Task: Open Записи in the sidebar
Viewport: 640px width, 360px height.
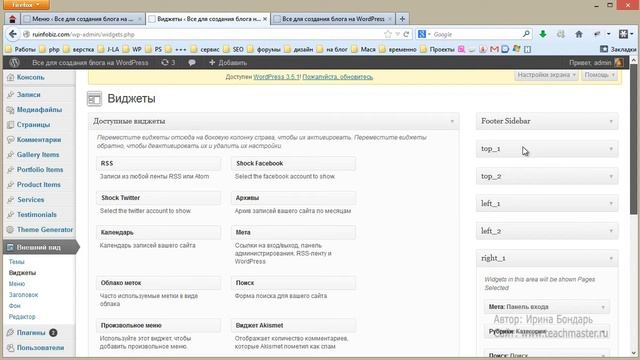Action: click(x=28, y=94)
